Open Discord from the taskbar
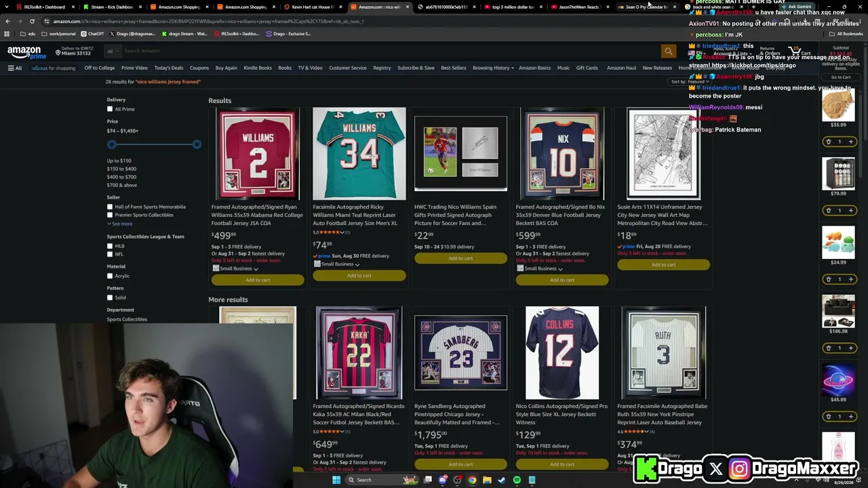868x488 pixels. (x=443, y=480)
